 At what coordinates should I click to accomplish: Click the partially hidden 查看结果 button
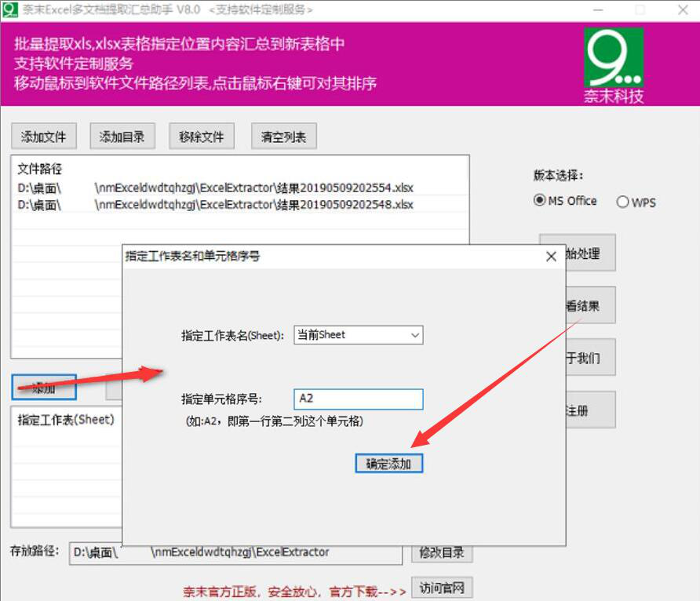point(591,306)
